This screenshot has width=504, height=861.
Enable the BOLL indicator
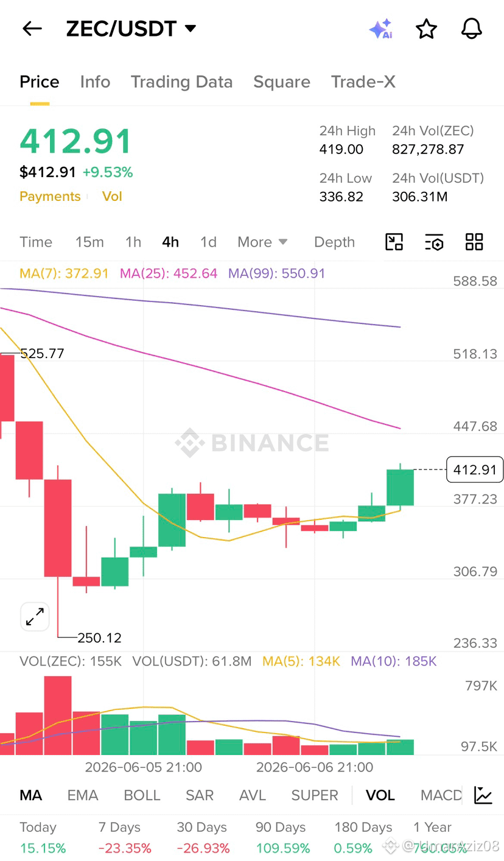point(142,795)
